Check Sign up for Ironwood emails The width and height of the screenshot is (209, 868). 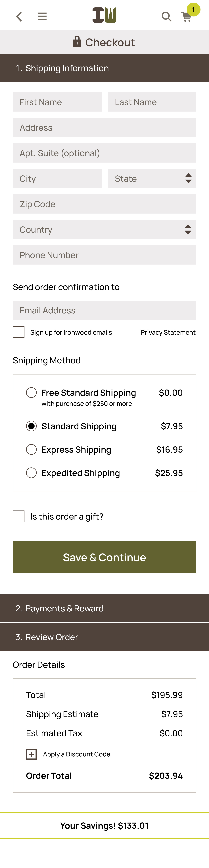[18, 332]
